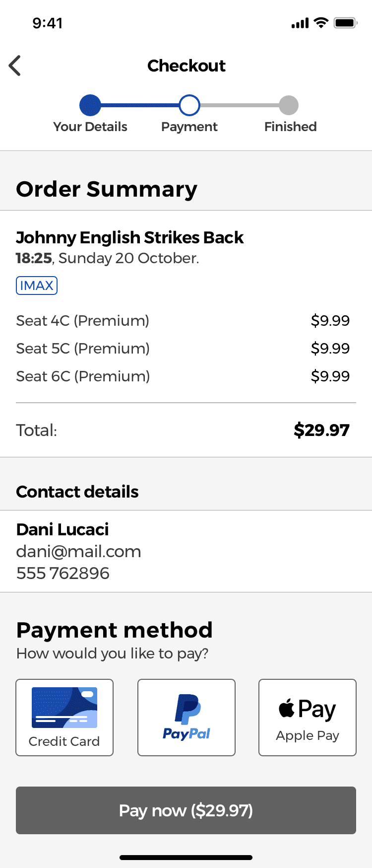Image resolution: width=372 pixels, height=868 pixels.
Task: Tap the cellular signal bars icon
Action: pyautogui.click(x=300, y=23)
